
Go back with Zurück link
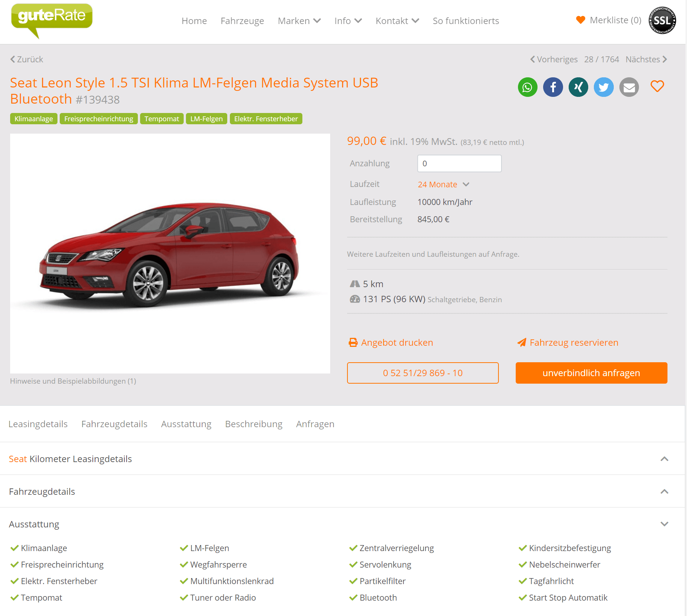coord(27,59)
